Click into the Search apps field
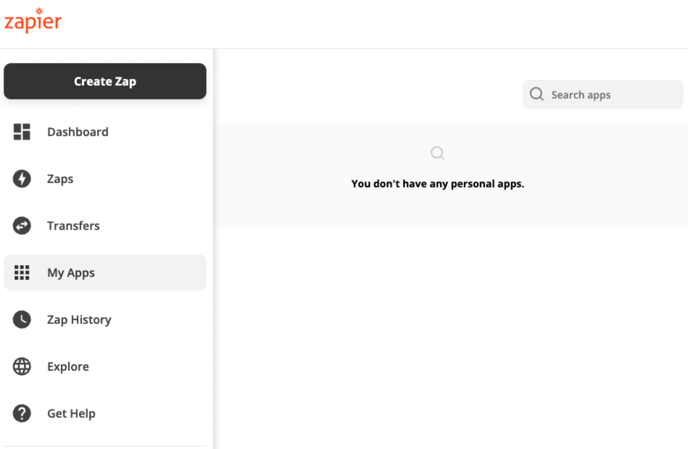The image size is (688, 449). coord(602,94)
